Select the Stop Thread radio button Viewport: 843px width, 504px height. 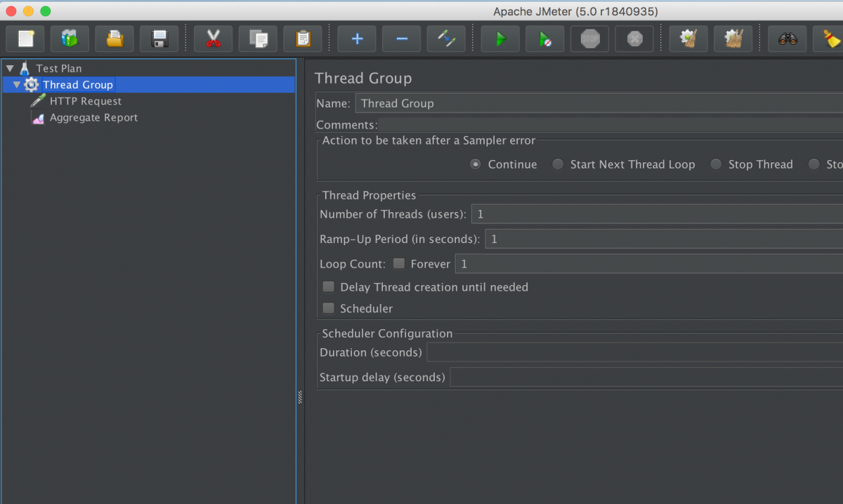coord(716,164)
